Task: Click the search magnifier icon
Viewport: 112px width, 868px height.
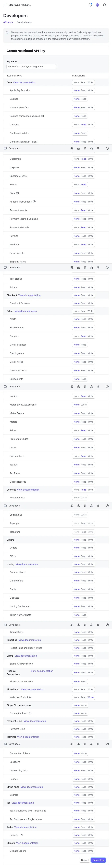Action: pyautogui.click(x=105, y=5)
